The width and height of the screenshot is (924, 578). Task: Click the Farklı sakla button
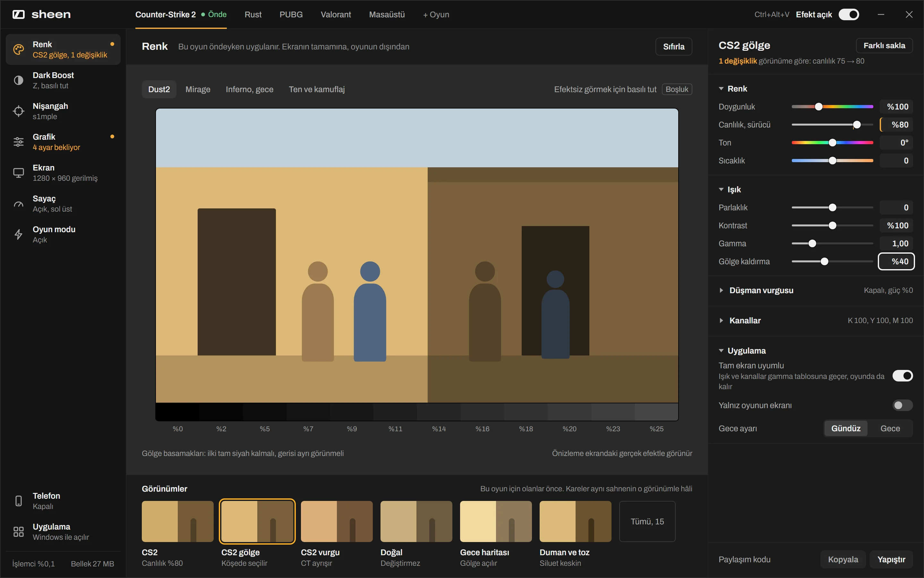coord(884,46)
